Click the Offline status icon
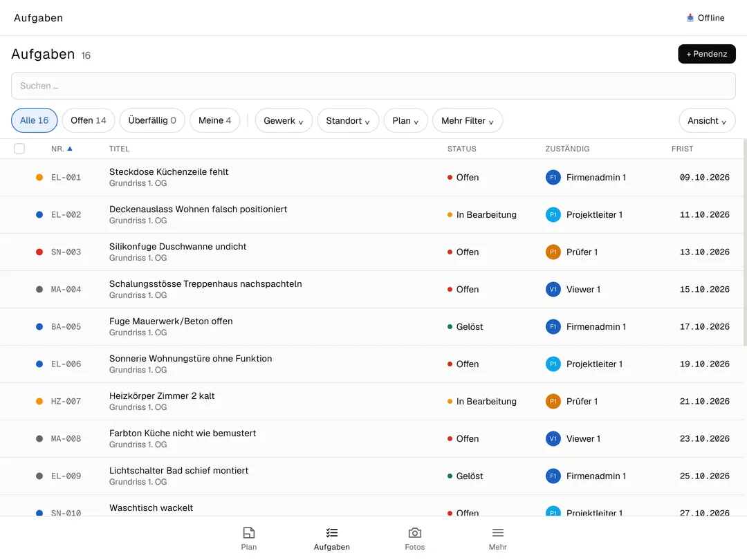 [x=690, y=17]
